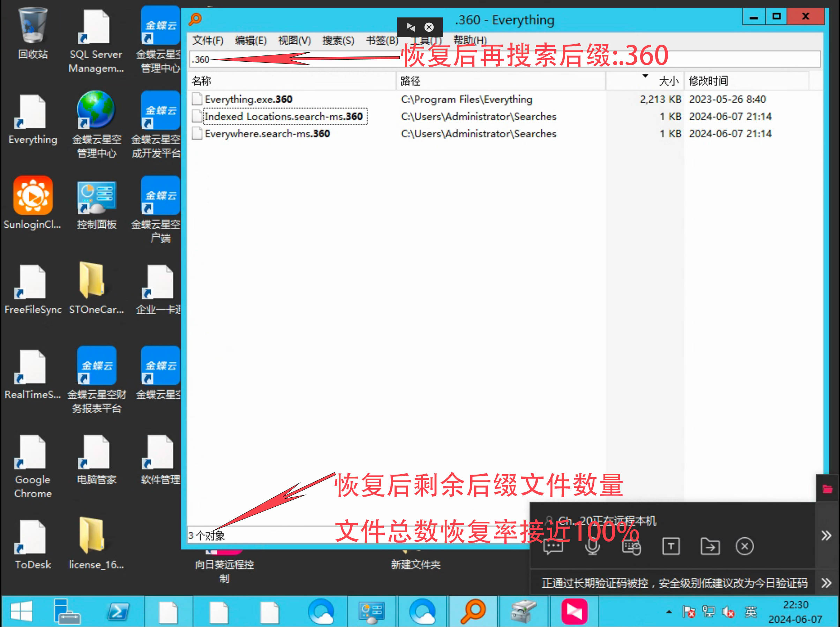Click the file transfer folder icon in remote panel

pyautogui.click(x=710, y=546)
